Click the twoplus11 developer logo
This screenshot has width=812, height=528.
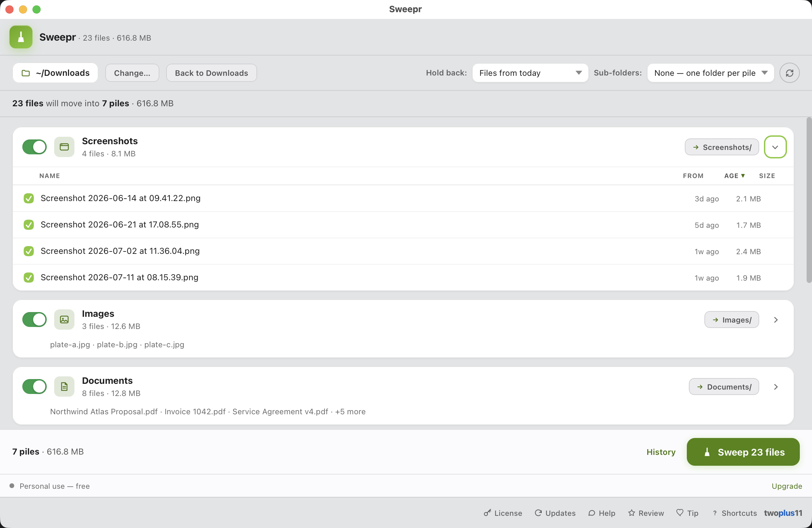coord(783,513)
